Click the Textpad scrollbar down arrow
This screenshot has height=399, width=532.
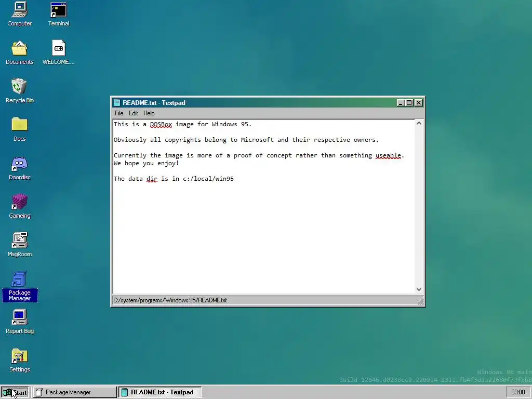pyautogui.click(x=419, y=289)
